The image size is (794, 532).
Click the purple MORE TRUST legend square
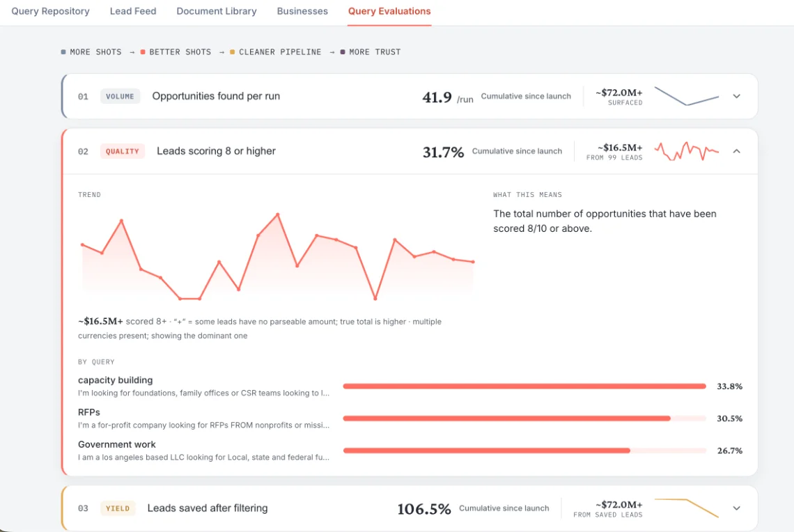pyautogui.click(x=343, y=52)
